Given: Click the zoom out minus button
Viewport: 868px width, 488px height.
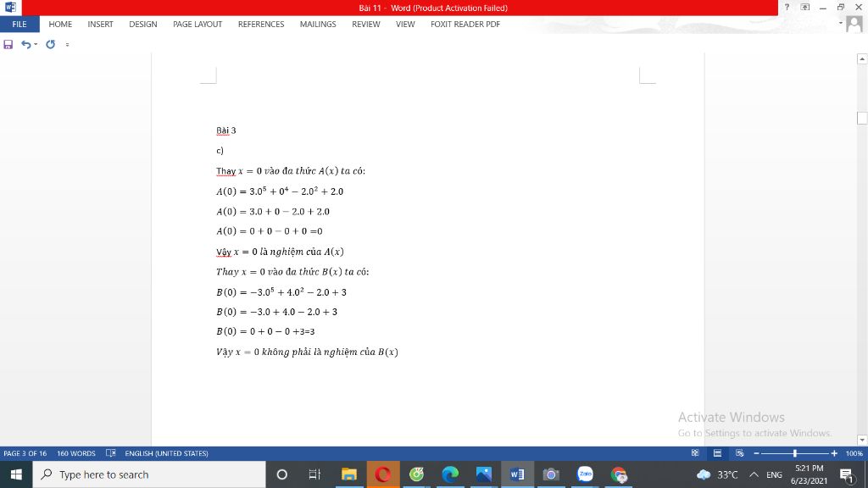Looking at the screenshot, I should (756, 453).
